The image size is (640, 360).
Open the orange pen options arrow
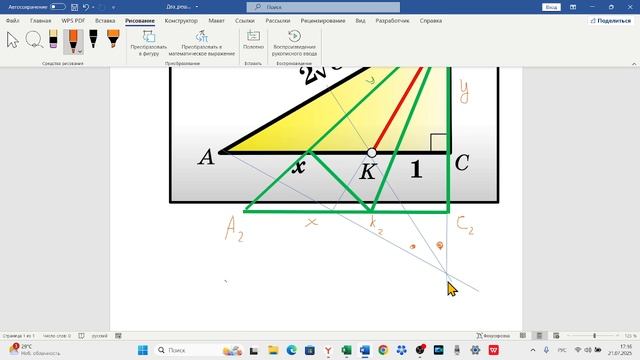click(x=80, y=51)
